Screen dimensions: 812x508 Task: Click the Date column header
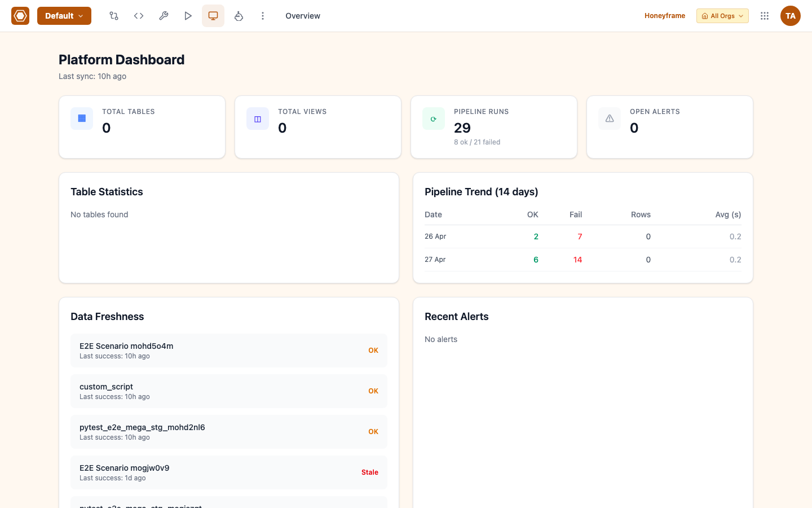(x=433, y=214)
